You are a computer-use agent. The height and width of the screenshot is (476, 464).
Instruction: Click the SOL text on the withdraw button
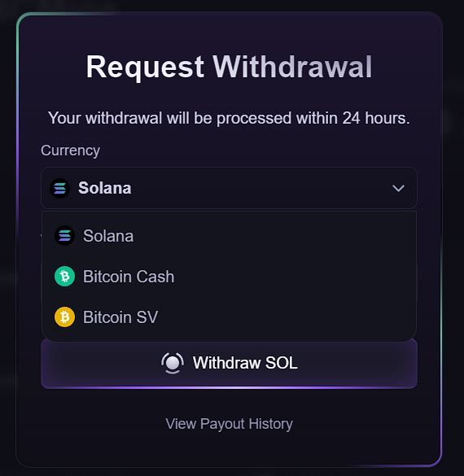(x=282, y=363)
